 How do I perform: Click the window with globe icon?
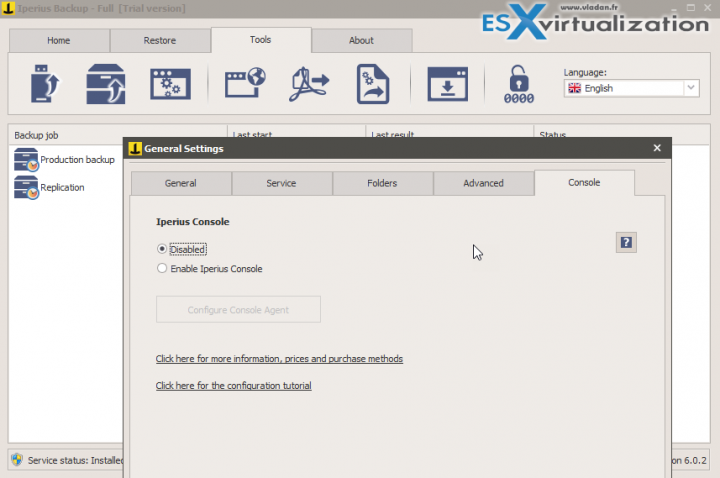point(245,83)
